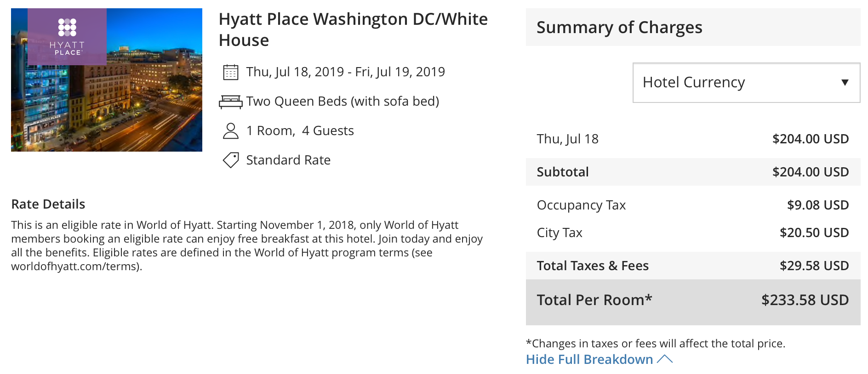Screen dimensions: 868x374
Task: Click the upward chevron next to Hide Full Breakdown
Action: pos(665,359)
